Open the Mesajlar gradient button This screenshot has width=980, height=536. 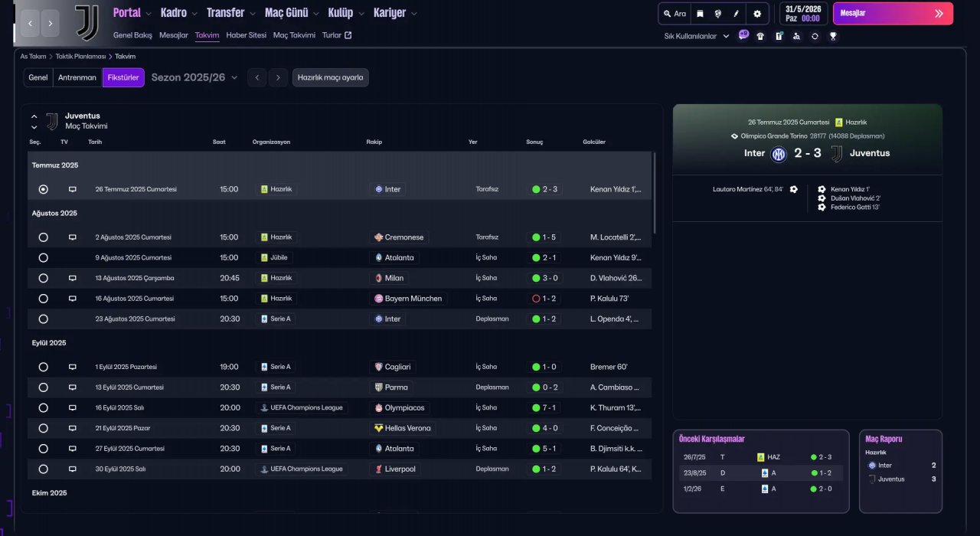pyautogui.click(x=892, y=13)
